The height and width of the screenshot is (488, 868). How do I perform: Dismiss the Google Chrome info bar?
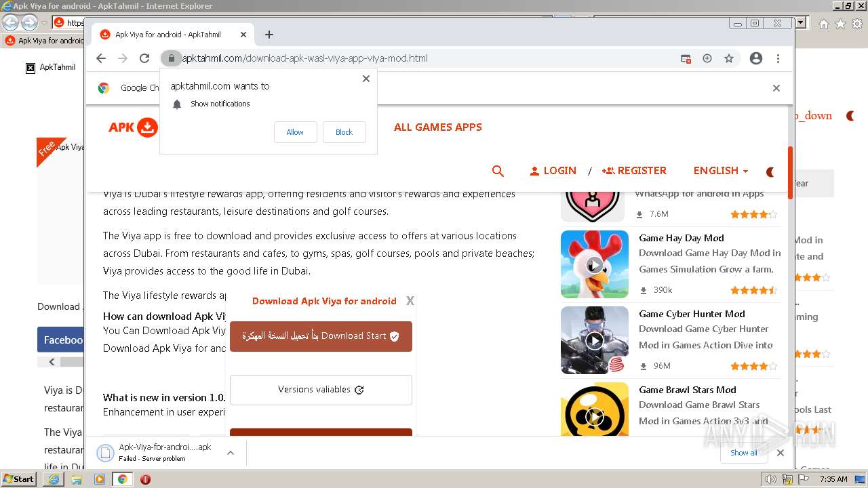point(776,88)
